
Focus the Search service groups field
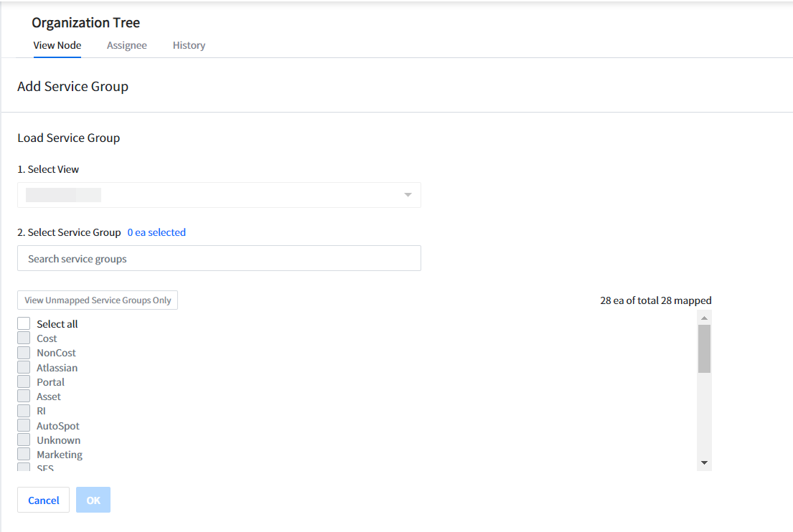point(218,259)
